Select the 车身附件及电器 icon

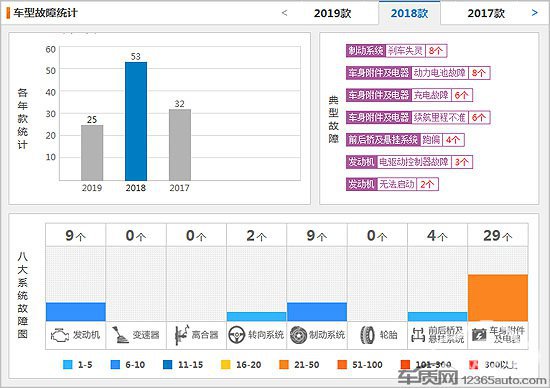(478, 335)
